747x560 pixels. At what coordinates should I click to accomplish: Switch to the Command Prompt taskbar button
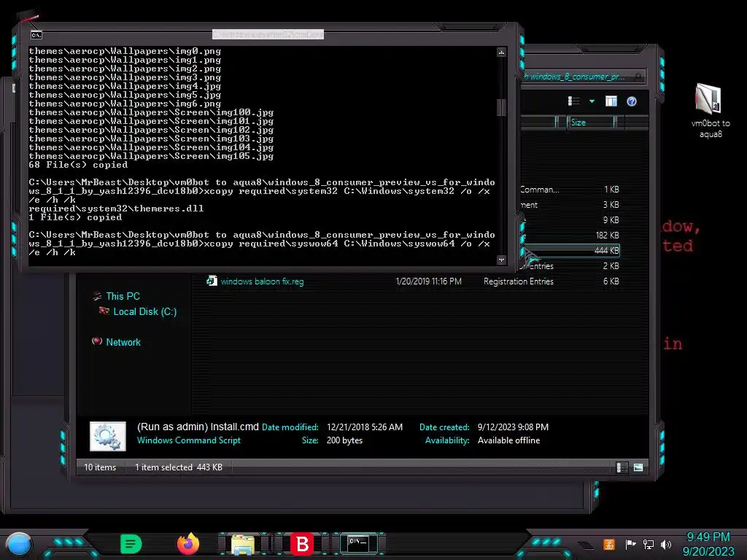point(358,543)
